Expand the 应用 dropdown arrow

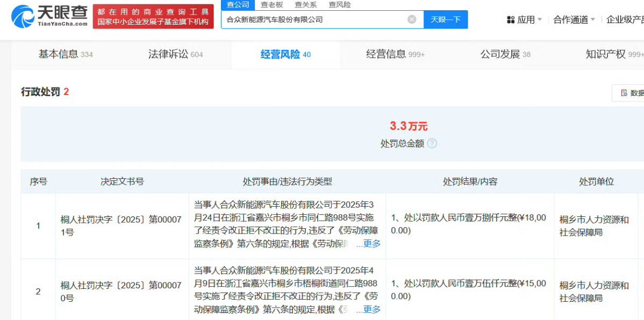[x=540, y=20]
